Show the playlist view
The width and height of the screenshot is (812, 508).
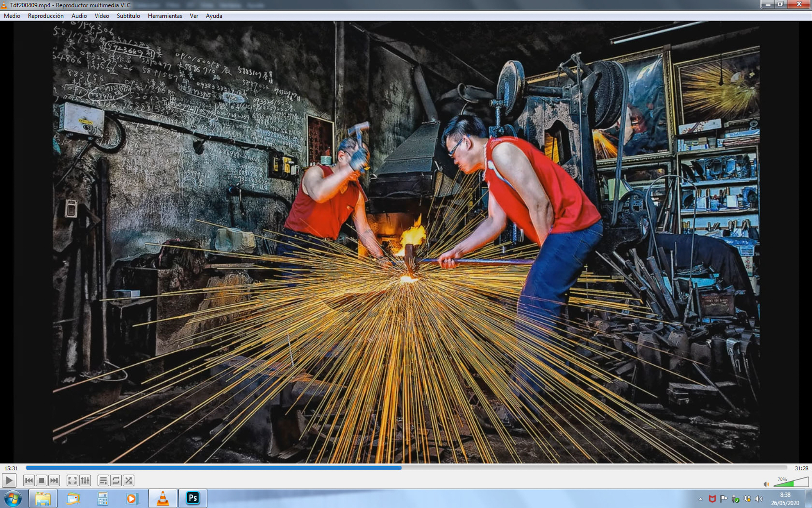pos(103,480)
